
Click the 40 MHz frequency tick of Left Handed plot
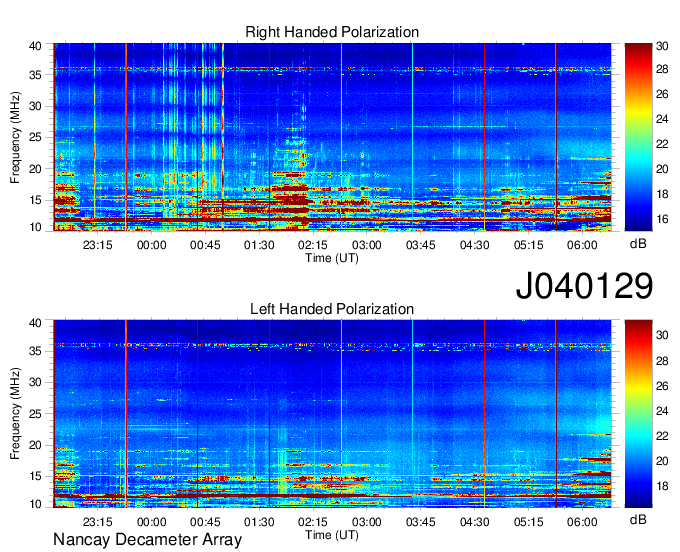pyautogui.click(x=35, y=323)
